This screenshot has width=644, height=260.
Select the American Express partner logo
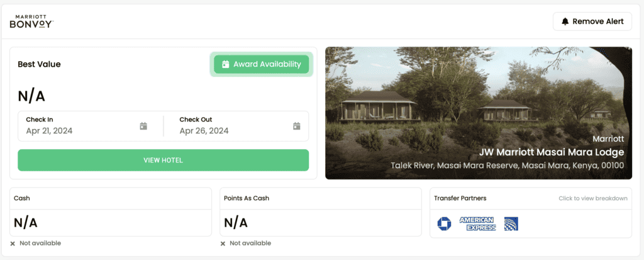pyautogui.click(x=477, y=223)
